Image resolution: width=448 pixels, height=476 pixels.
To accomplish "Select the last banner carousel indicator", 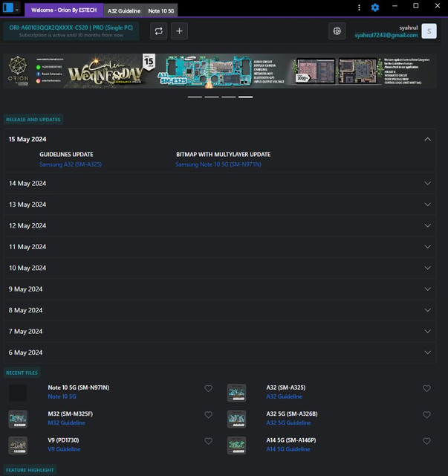I will coord(245,97).
